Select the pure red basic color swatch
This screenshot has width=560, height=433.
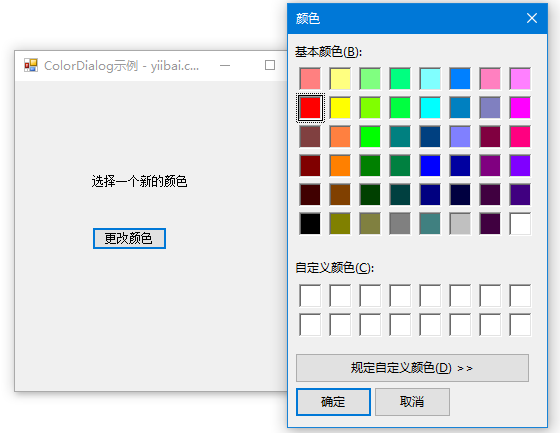[310, 108]
